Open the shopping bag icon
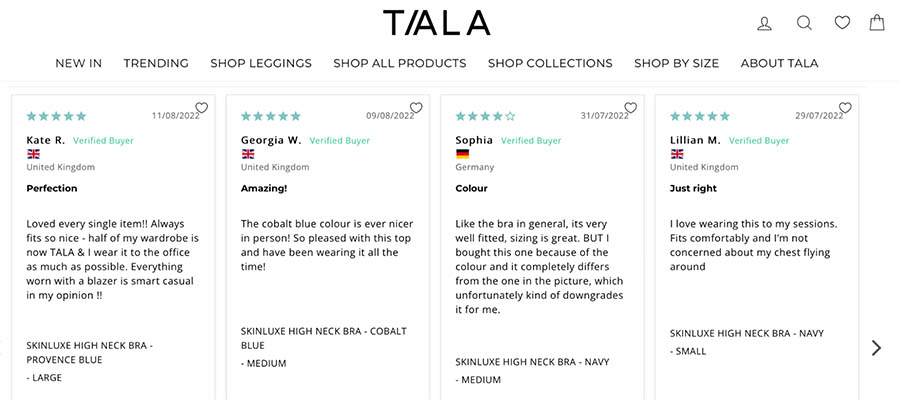This screenshot has height=400, width=900. click(877, 22)
